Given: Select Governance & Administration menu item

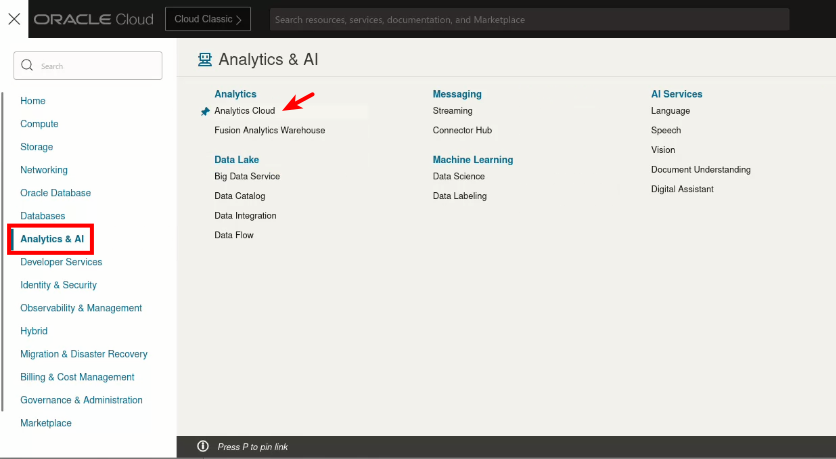Looking at the screenshot, I should 81,400.
